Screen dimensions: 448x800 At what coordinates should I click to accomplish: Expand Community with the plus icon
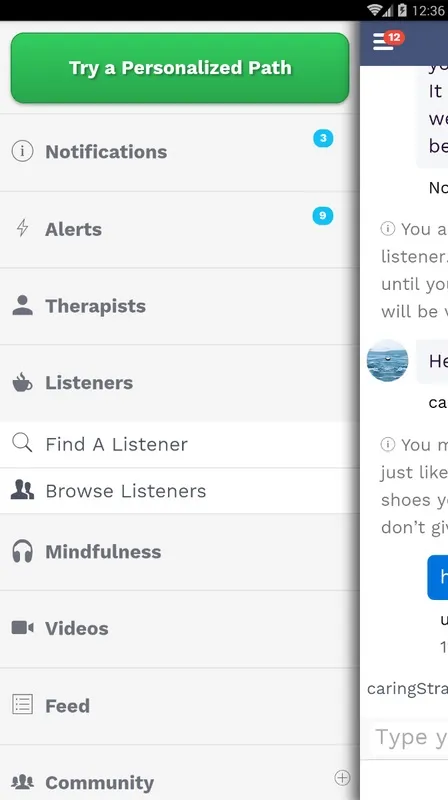[342, 778]
